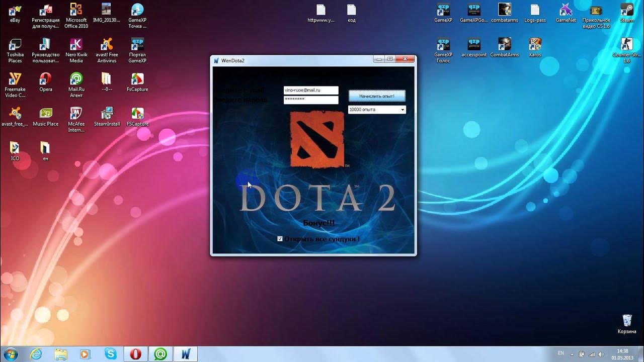The image size is (644, 362).
Task: Select the Toshiba Places desktop icon
Action: 15,50
